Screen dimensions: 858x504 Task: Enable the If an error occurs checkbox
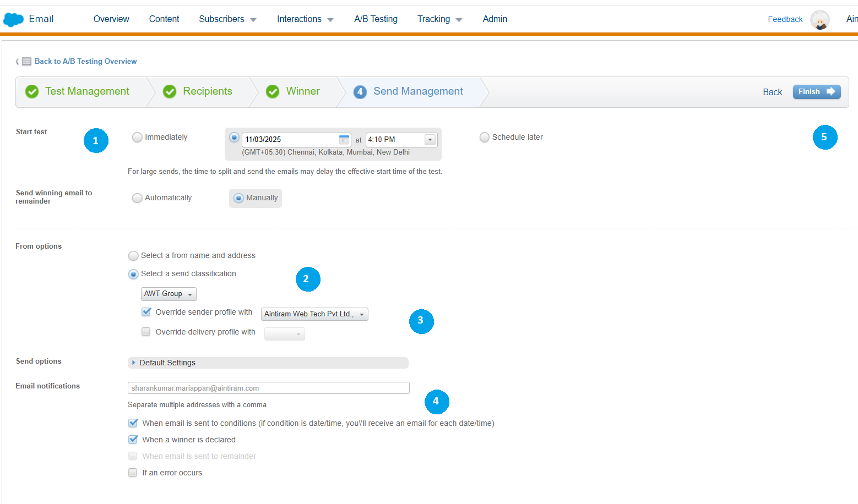coord(133,473)
